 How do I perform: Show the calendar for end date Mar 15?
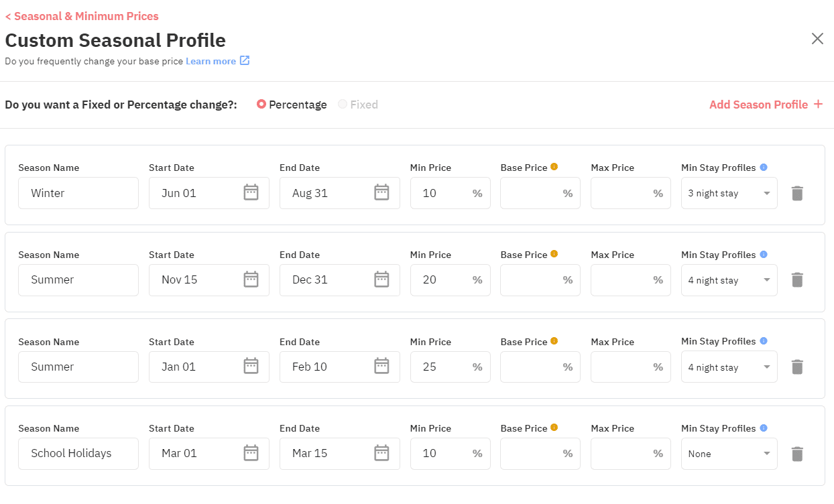(x=381, y=453)
